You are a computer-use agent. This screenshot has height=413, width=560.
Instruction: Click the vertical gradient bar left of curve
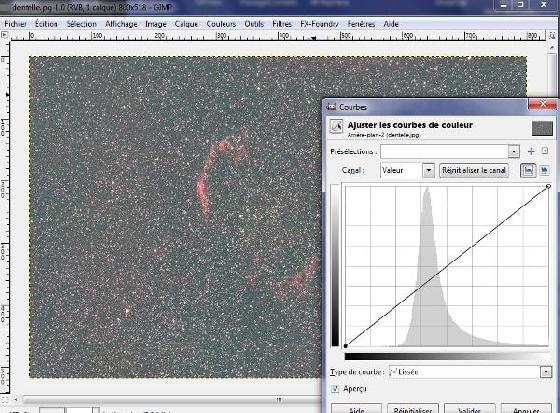[x=335, y=265]
